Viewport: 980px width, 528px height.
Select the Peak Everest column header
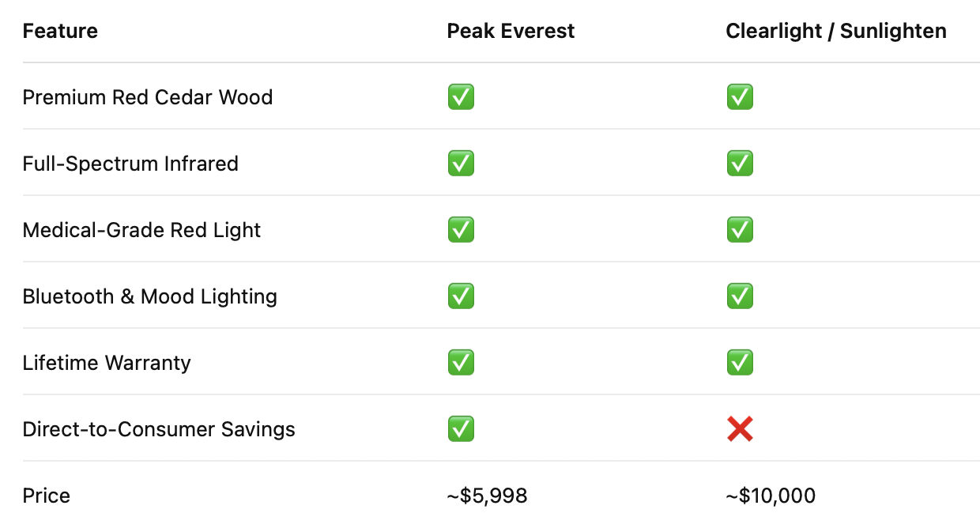pyautogui.click(x=511, y=31)
